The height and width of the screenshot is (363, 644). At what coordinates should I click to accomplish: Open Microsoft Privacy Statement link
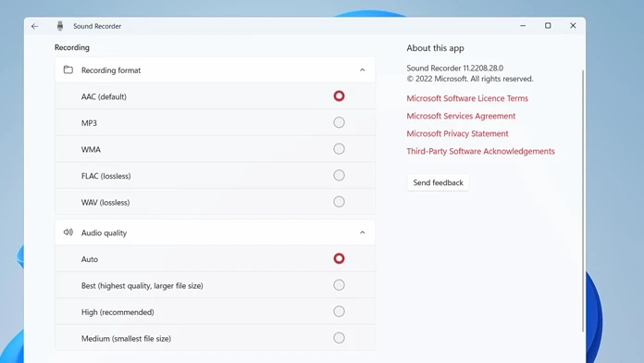pos(457,133)
